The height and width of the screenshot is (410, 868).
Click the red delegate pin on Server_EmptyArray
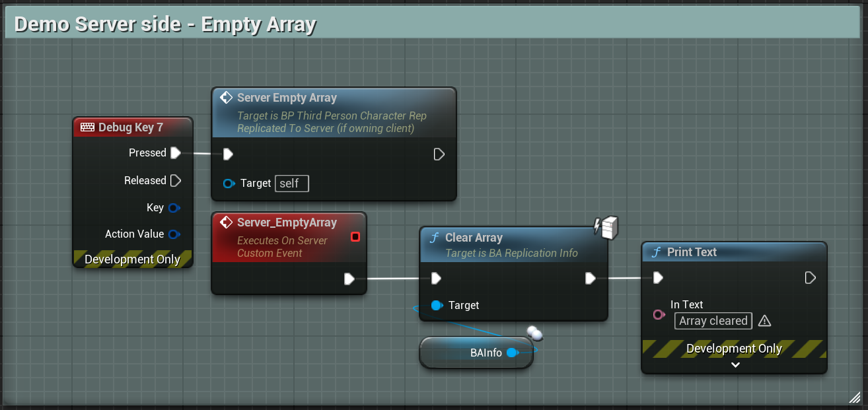click(355, 236)
